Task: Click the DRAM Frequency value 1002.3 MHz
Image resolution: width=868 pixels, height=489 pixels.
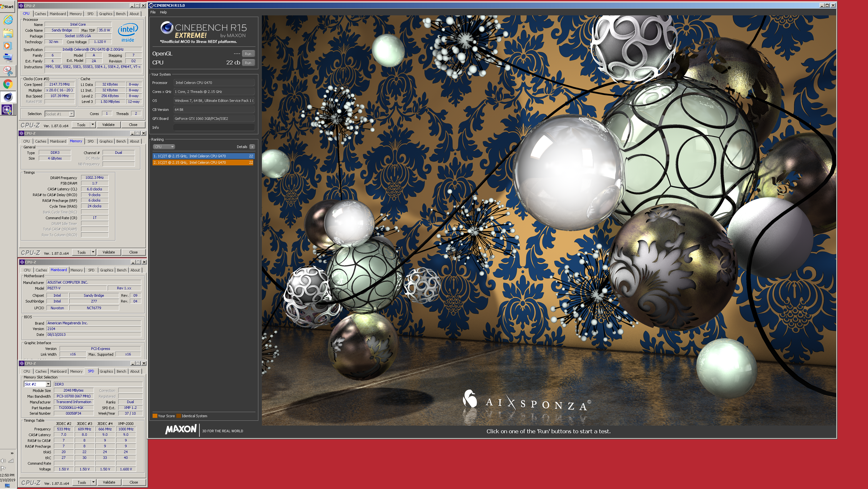Action: [x=94, y=178]
